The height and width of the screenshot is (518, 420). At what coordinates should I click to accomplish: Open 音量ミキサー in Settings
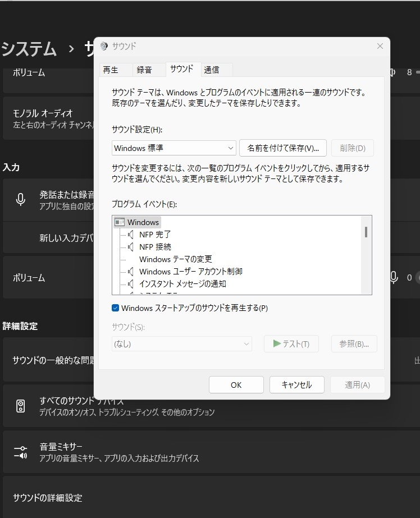[212, 452]
